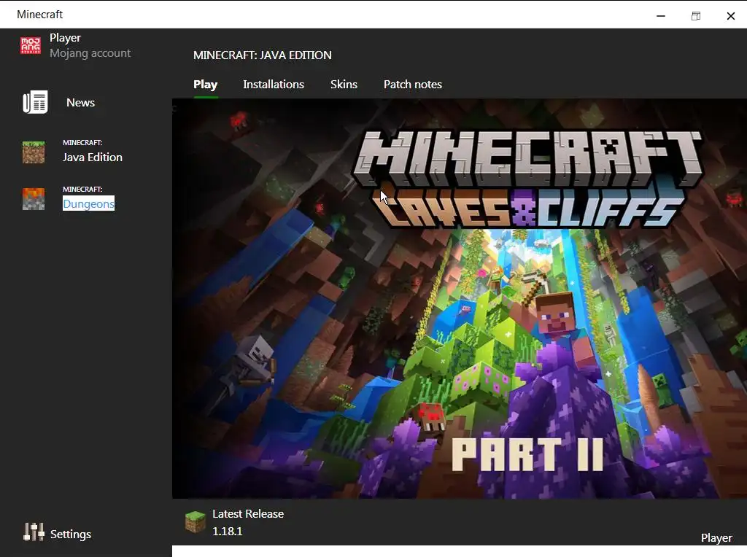The width and height of the screenshot is (747, 560).
Task: Select the highlighted Dungeons entry
Action: pos(88,203)
